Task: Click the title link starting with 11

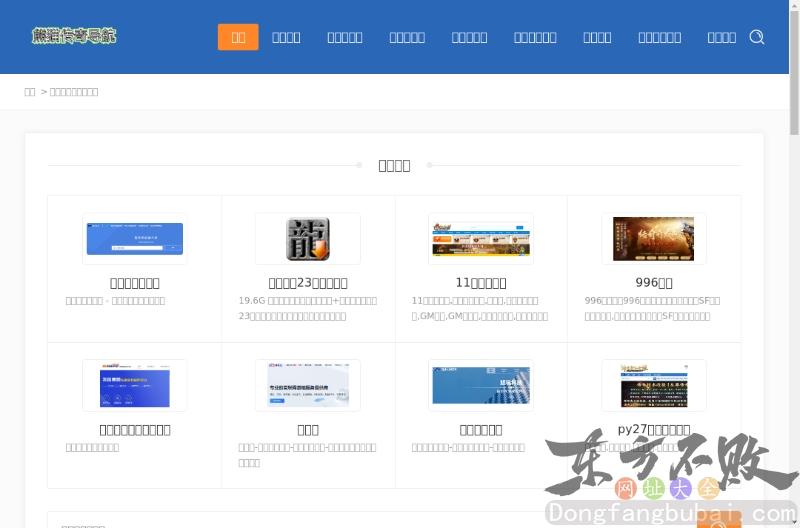Action: coord(481,283)
